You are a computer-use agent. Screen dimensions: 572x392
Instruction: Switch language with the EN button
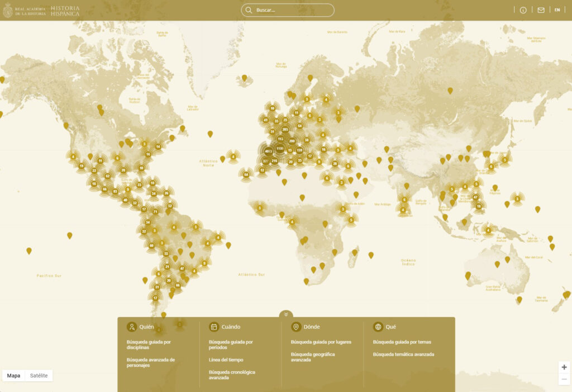[557, 10]
